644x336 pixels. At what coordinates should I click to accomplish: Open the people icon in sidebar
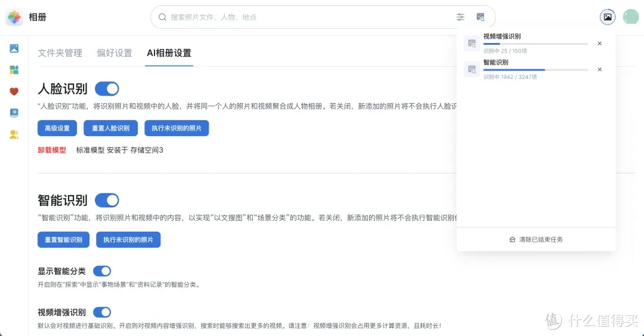click(x=14, y=134)
